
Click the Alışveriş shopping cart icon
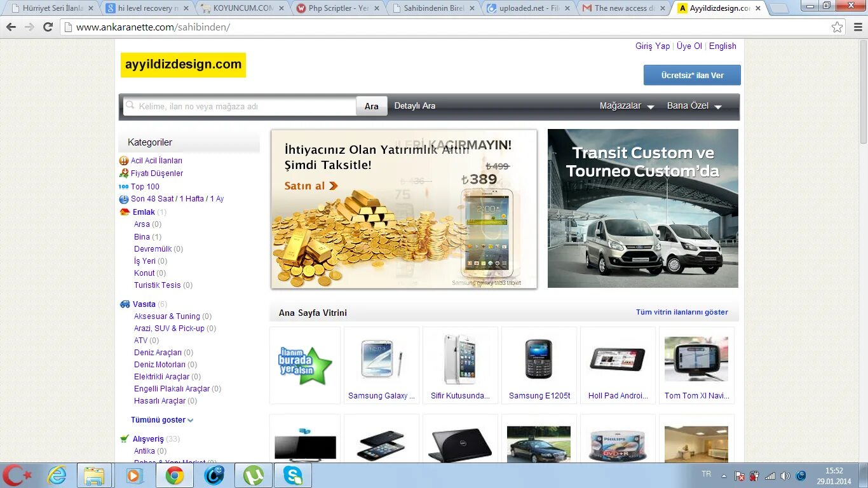pos(125,439)
